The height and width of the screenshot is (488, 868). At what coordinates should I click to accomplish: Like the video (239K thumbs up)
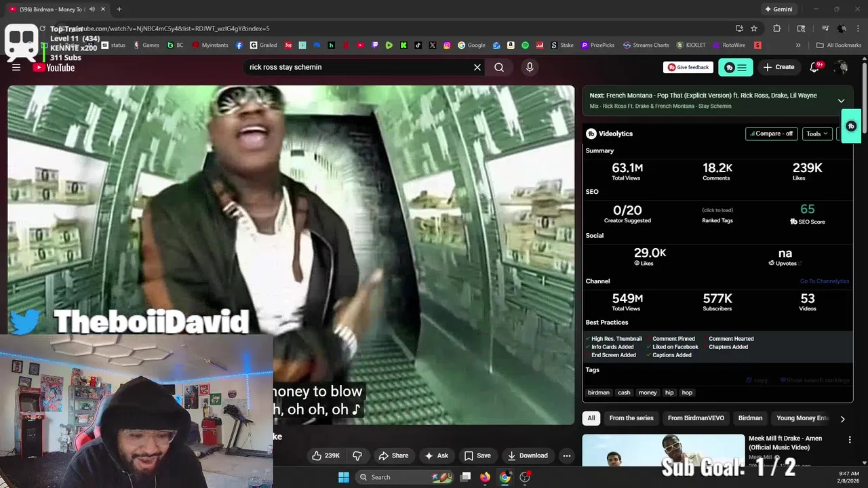tap(325, 455)
